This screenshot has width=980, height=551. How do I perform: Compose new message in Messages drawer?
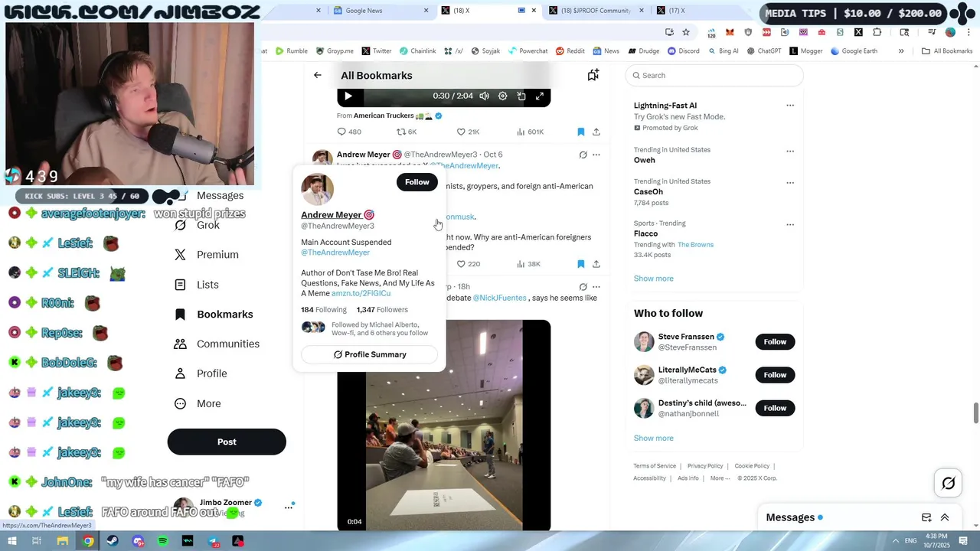pos(926,517)
